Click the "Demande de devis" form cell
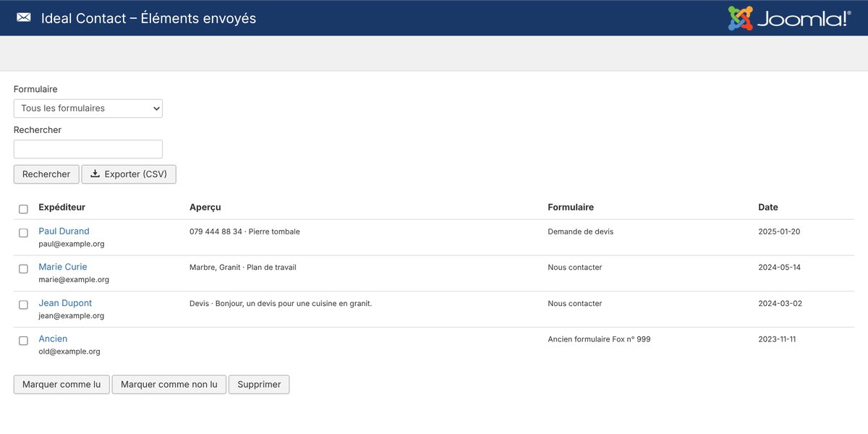 coord(581,231)
